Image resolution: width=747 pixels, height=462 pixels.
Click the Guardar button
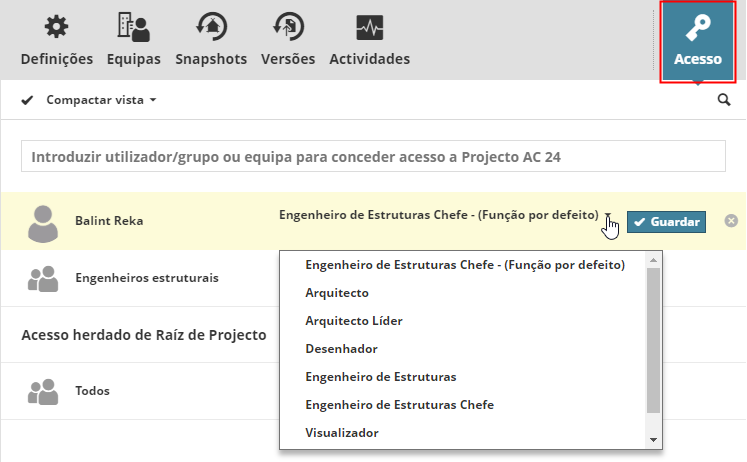666,221
